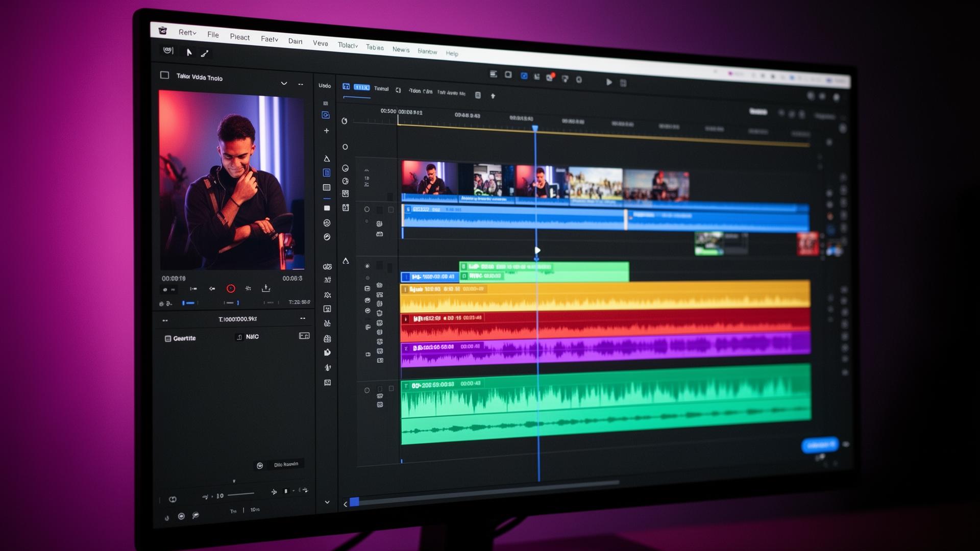Screen dimensions: 980x551
Task: Select the pen tool beside the arrow
Action: coord(205,53)
